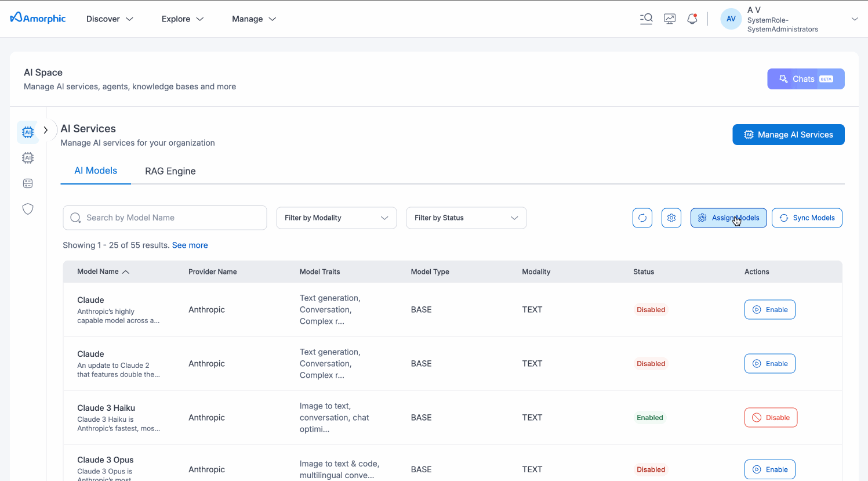
Task: Disable the Claude 3 Haiku model
Action: click(771, 418)
